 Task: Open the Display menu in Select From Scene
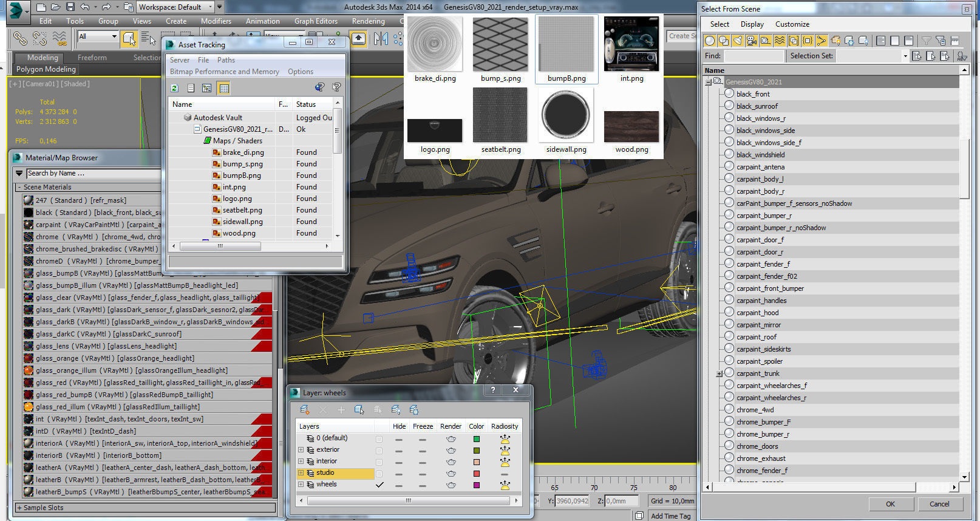click(752, 24)
